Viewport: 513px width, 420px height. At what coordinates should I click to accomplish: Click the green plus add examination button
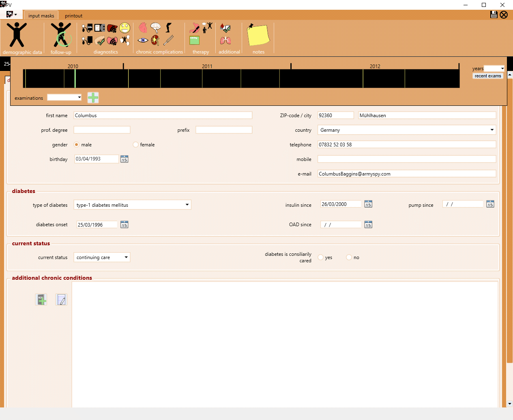93,98
